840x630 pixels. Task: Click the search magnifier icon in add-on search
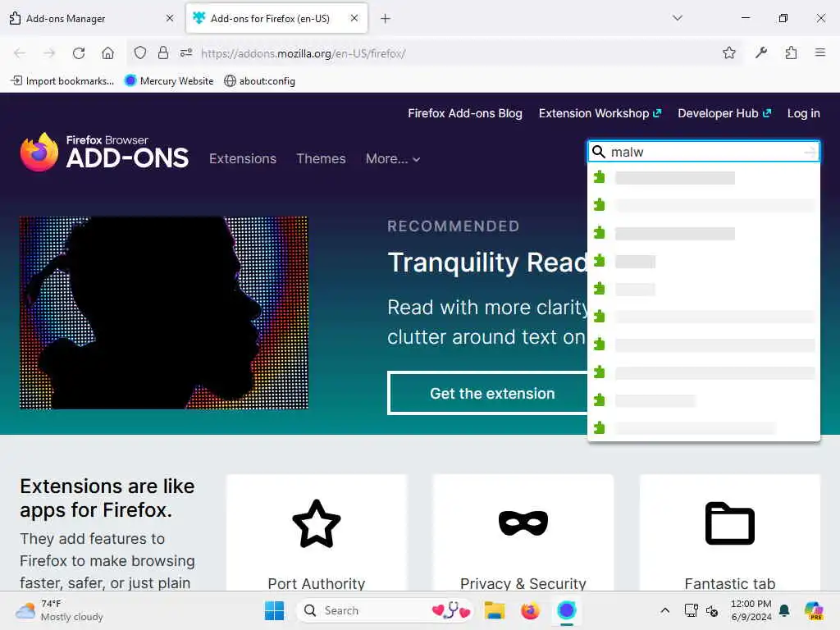[x=598, y=152]
